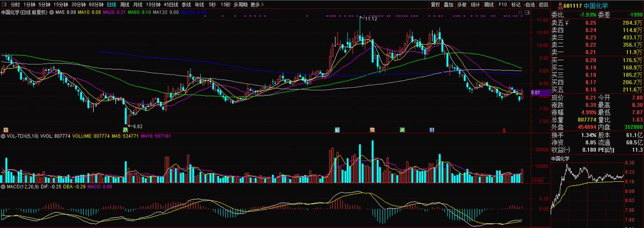Switch to 季线 quarterly chart
The width and height of the screenshot is (644, 228).
pos(186,4)
